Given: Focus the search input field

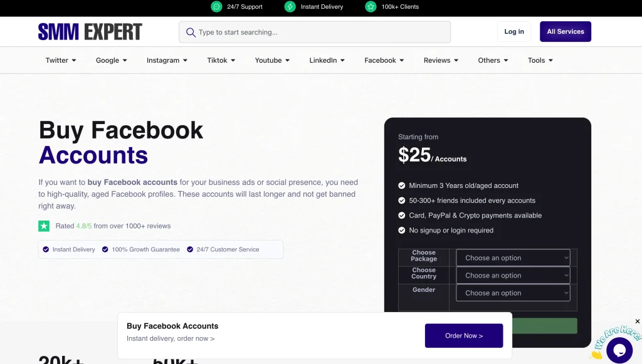Looking at the screenshot, I should pyautogui.click(x=320, y=32).
